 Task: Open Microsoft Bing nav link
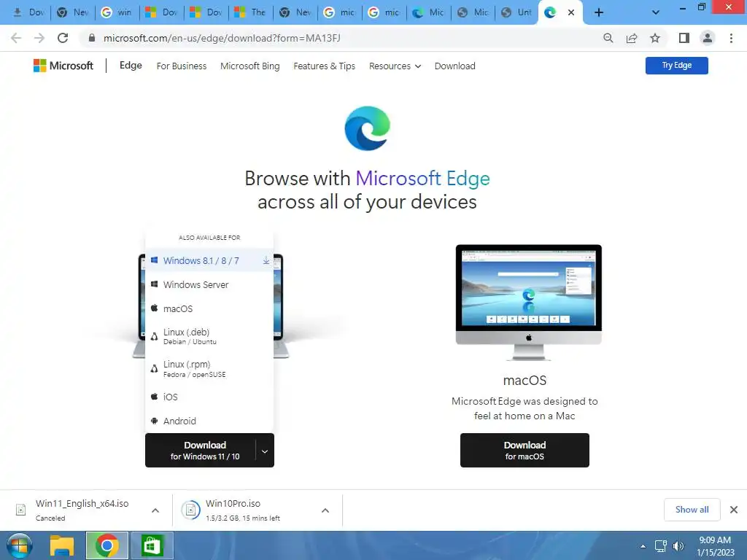[x=249, y=66]
